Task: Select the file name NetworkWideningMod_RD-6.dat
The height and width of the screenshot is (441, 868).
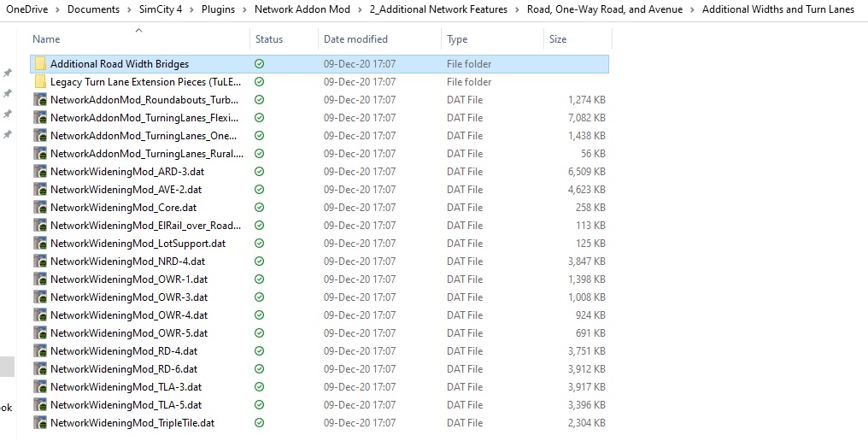Action: coord(124,369)
